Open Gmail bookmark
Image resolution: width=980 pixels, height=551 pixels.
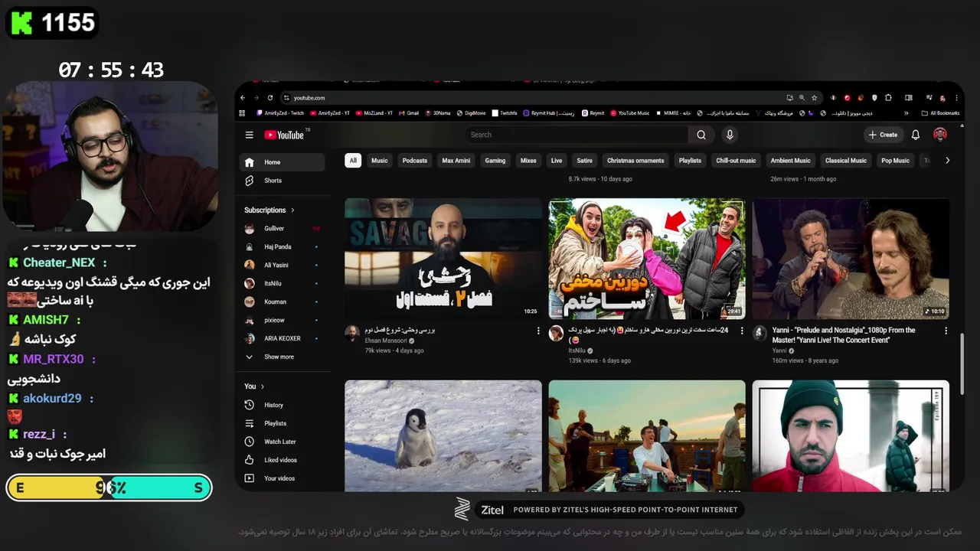pos(409,113)
